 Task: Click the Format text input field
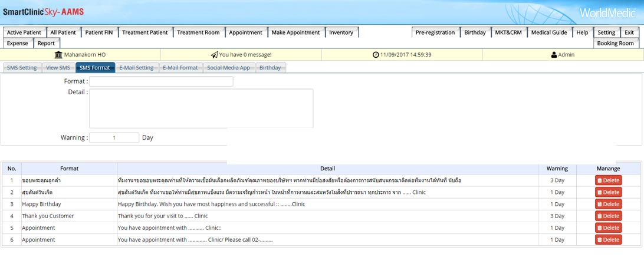[161, 81]
